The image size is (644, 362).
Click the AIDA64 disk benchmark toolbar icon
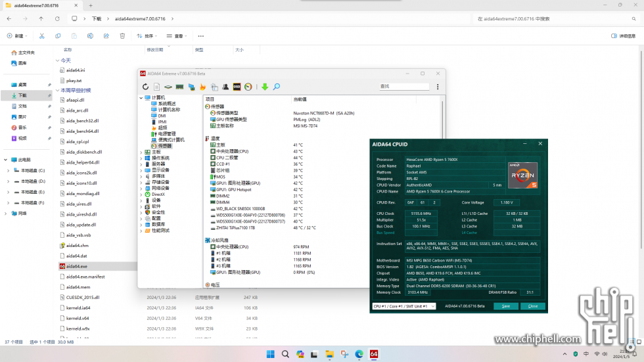[168, 87]
